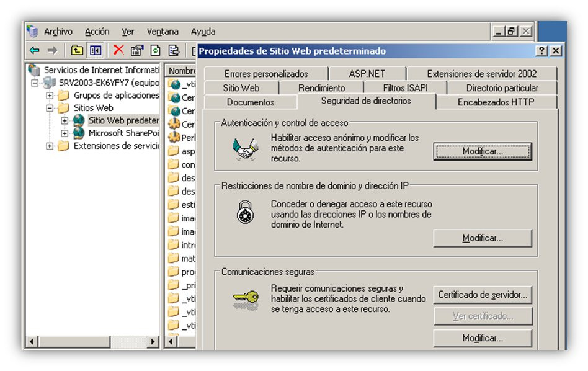Open the Filtros ISAPI tab
The image size is (588, 371).
tap(405, 87)
